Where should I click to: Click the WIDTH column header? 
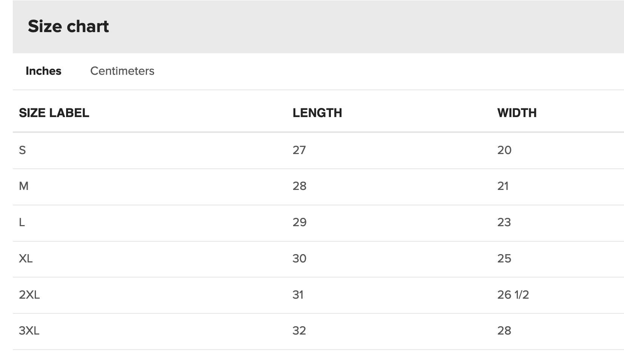click(x=517, y=113)
